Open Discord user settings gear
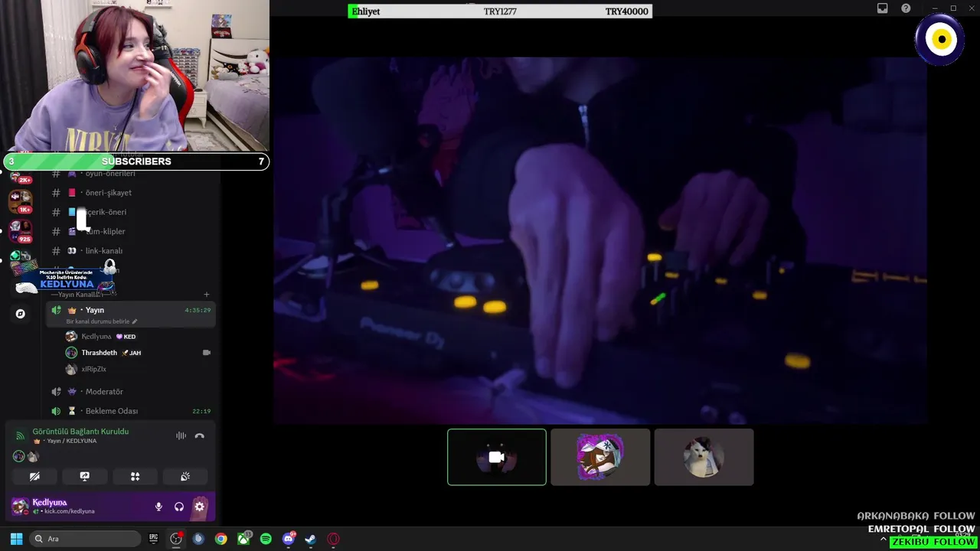Image resolution: width=980 pixels, height=551 pixels. click(x=200, y=507)
